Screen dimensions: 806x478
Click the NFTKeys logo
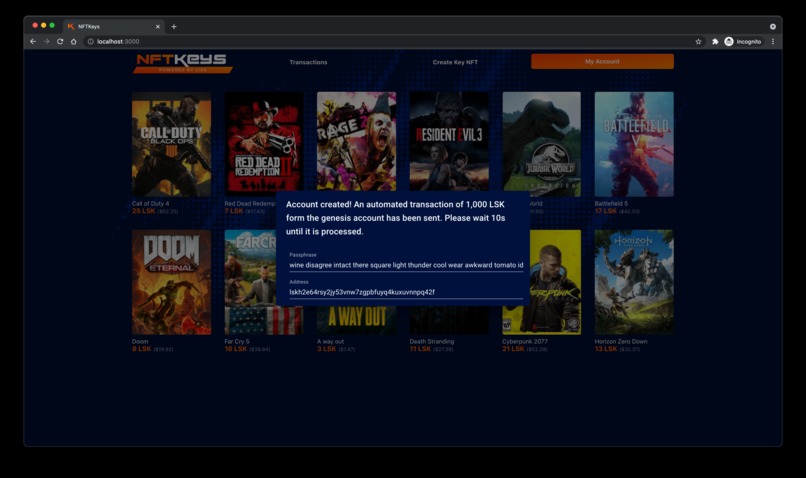[x=182, y=63]
